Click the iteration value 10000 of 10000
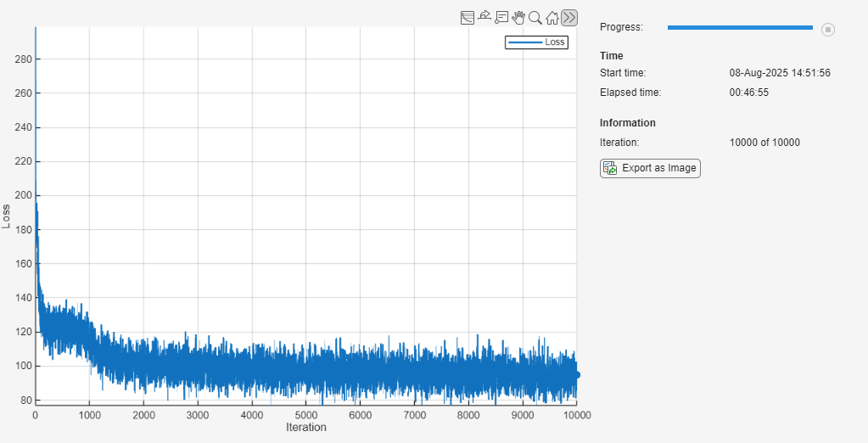The image size is (868, 443). (764, 143)
